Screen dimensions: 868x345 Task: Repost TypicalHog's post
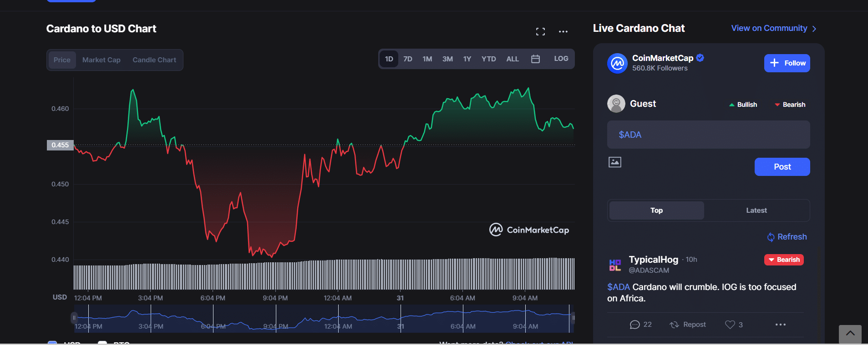[688, 325]
